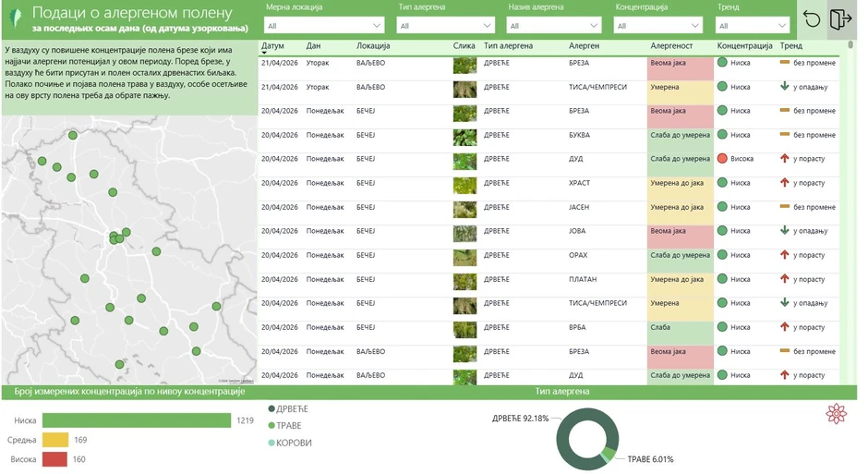Sort table by Алерген column header
Viewport: 868px width, 474px height.
click(x=584, y=45)
